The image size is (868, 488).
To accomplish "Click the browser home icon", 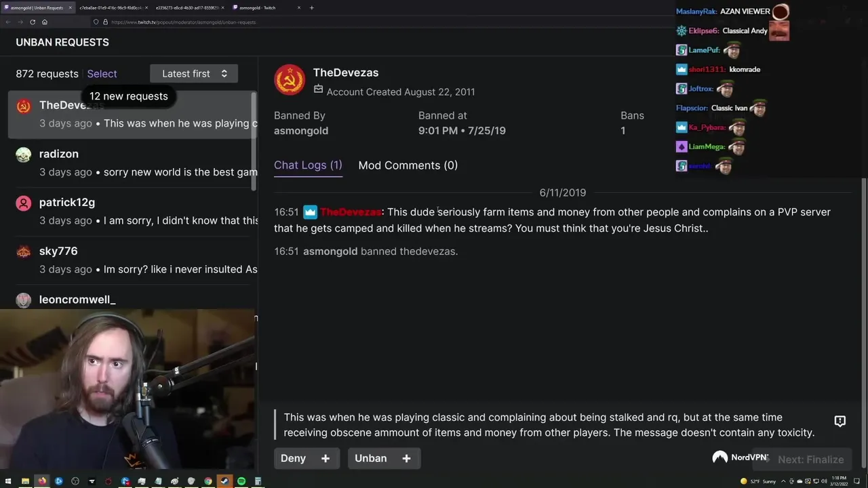I will click(45, 22).
